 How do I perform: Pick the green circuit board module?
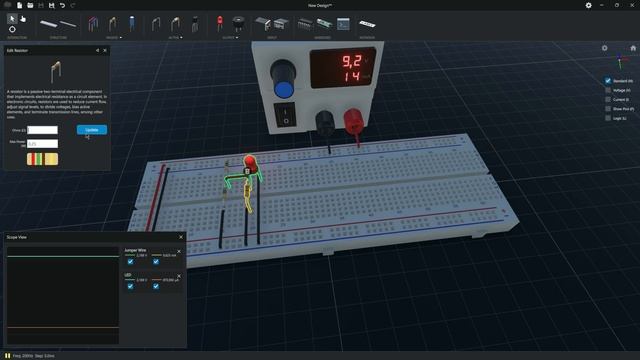point(324,24)
